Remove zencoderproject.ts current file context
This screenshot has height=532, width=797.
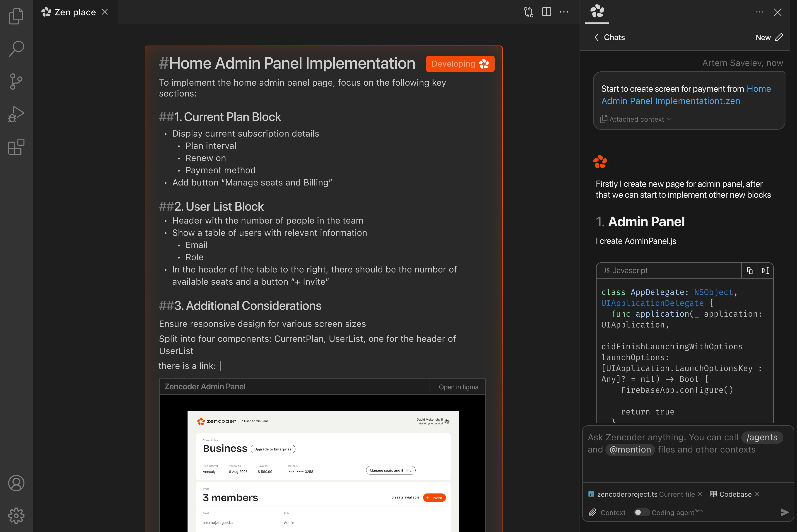[700, 494]
